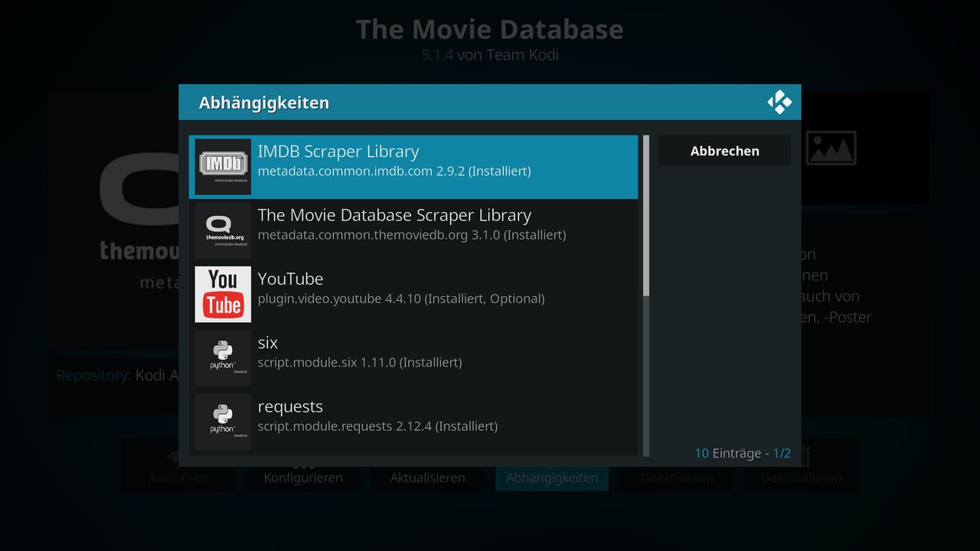Click The Movie Database heading
Image resolution: width=980 pixels, height=551 pixels.
[490, 29]
